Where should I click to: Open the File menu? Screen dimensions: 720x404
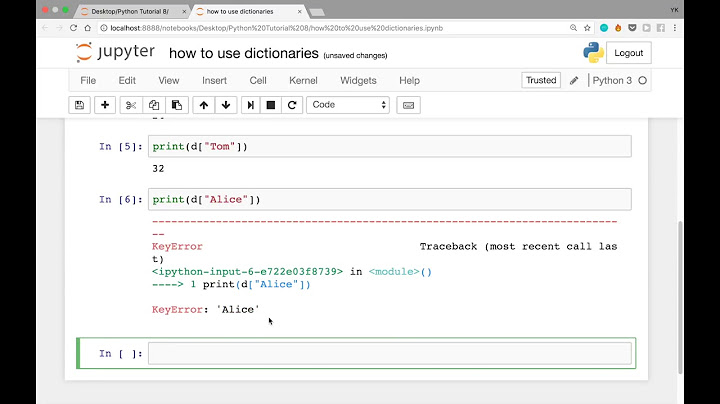(88, 80)
